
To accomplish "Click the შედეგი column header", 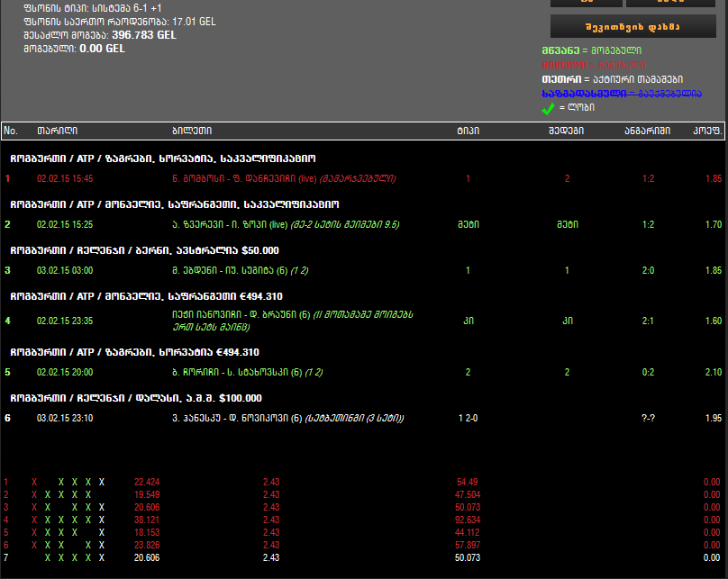I will [567, 131].
